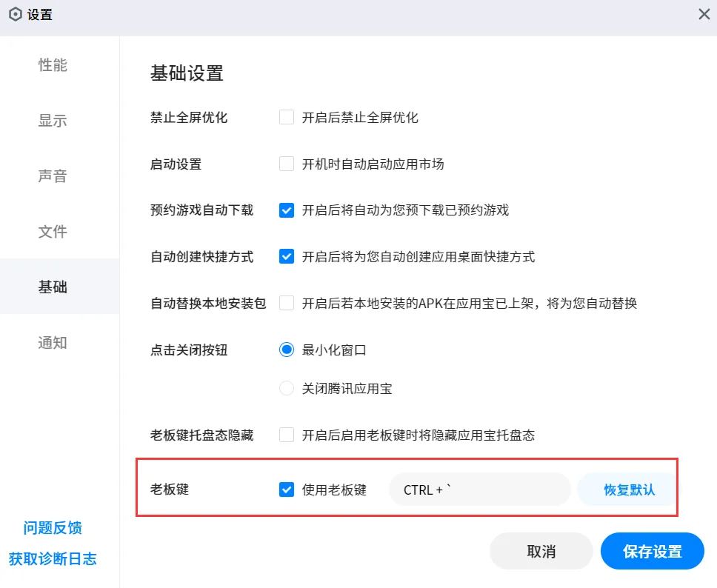717x588 pixels.
Task: Open the 问题反馈 link
Action: point(53,528)
